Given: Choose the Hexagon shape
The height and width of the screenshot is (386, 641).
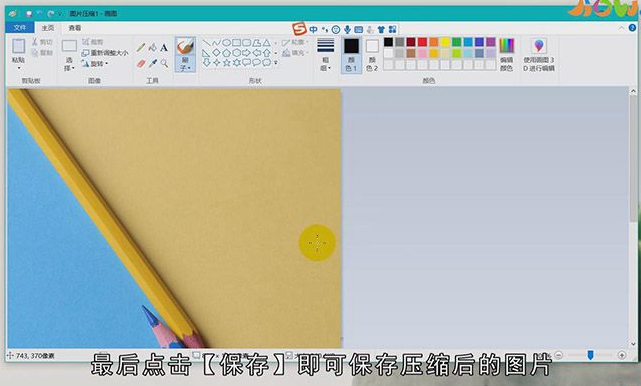Looking at the screenshot, I should 236,53.
